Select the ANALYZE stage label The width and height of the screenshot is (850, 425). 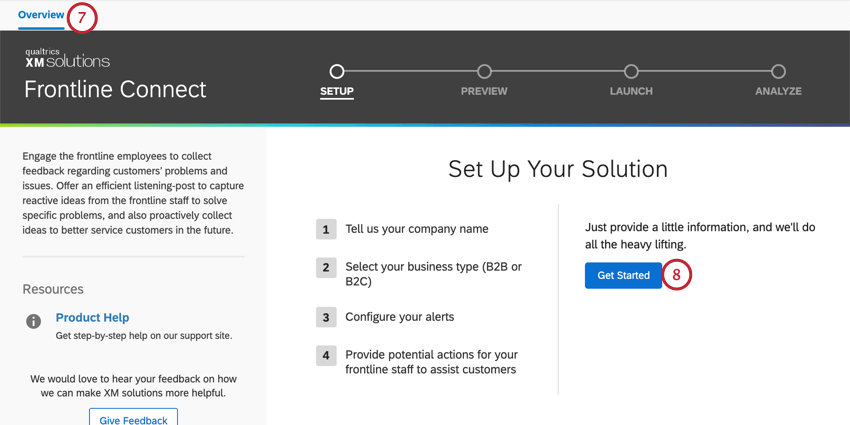tap(778, 91)
